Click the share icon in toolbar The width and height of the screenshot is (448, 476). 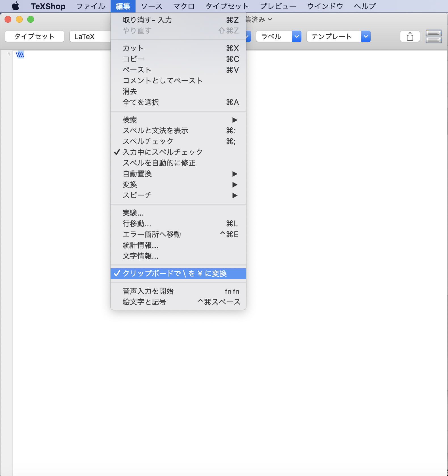click(410, 36)
